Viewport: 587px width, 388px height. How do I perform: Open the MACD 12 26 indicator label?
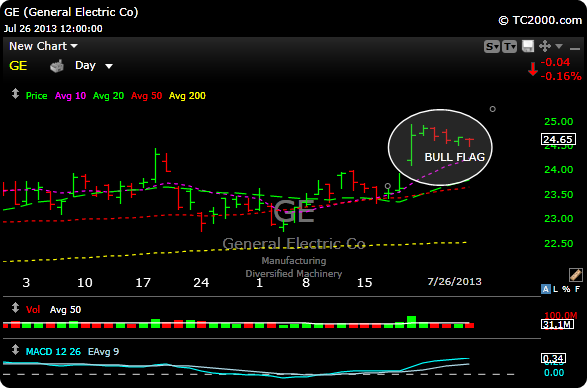(53, 352)
